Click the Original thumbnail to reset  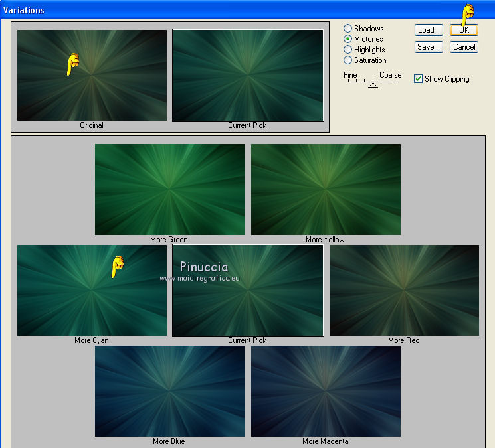point(92,75)
